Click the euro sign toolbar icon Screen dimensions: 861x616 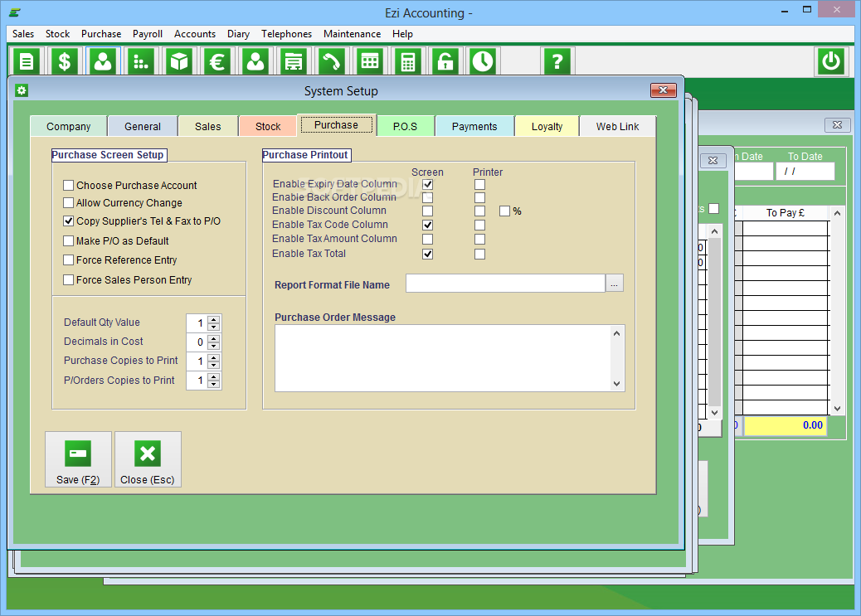(217, 61)
